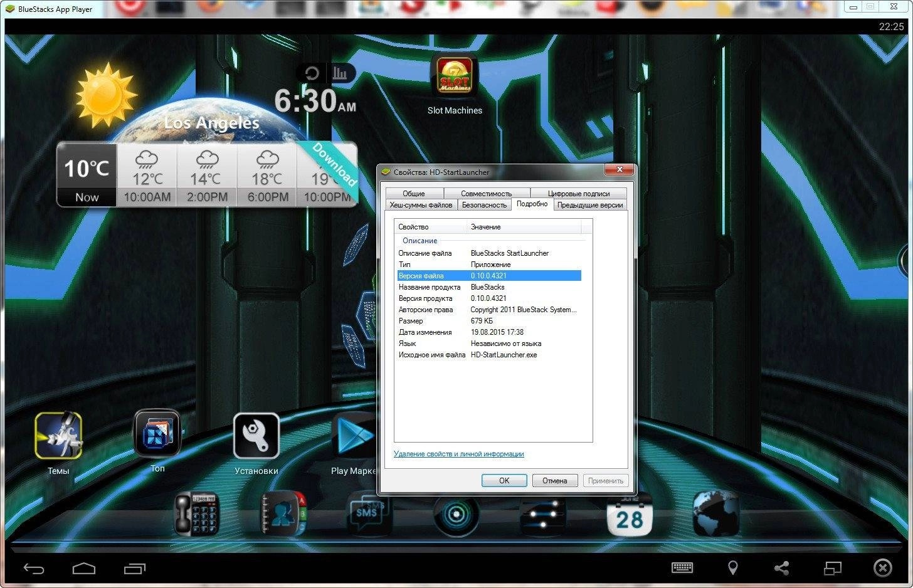The image size is (913, 588).
Task: Tap the Android back navigation button
Action: coord(34,569)
